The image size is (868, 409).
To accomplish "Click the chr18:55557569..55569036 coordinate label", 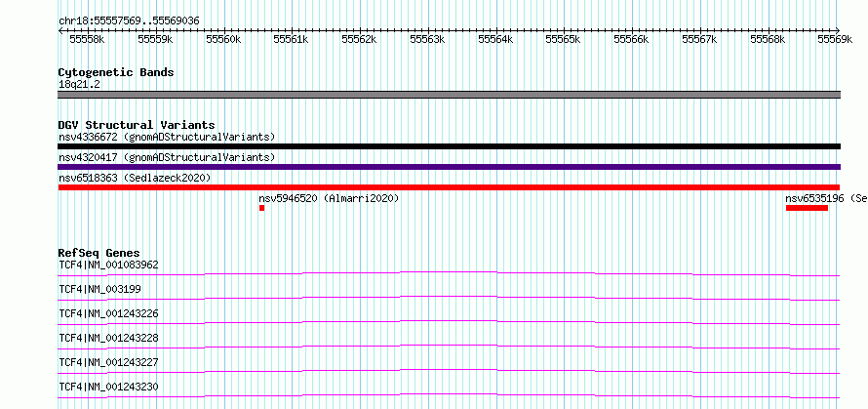I will tap(129, 21).
